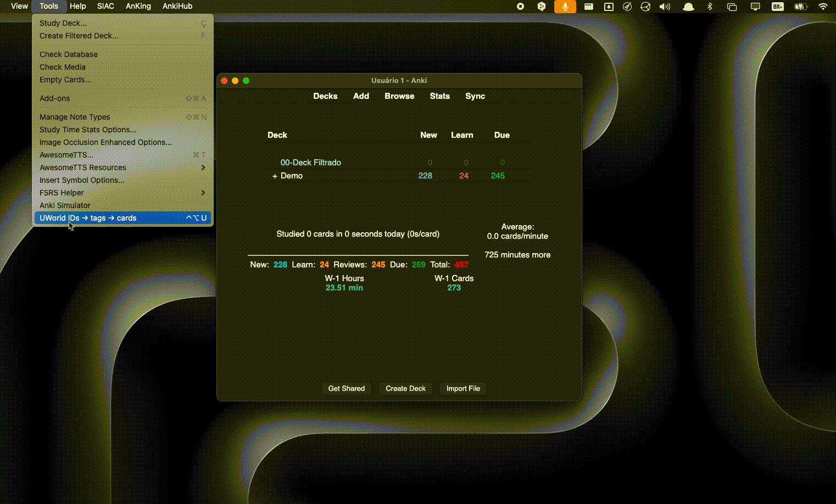The height and width of the screenshot is (504, 836).
Task: Stop the screen recording from menu bar
Action: point(520,7)
